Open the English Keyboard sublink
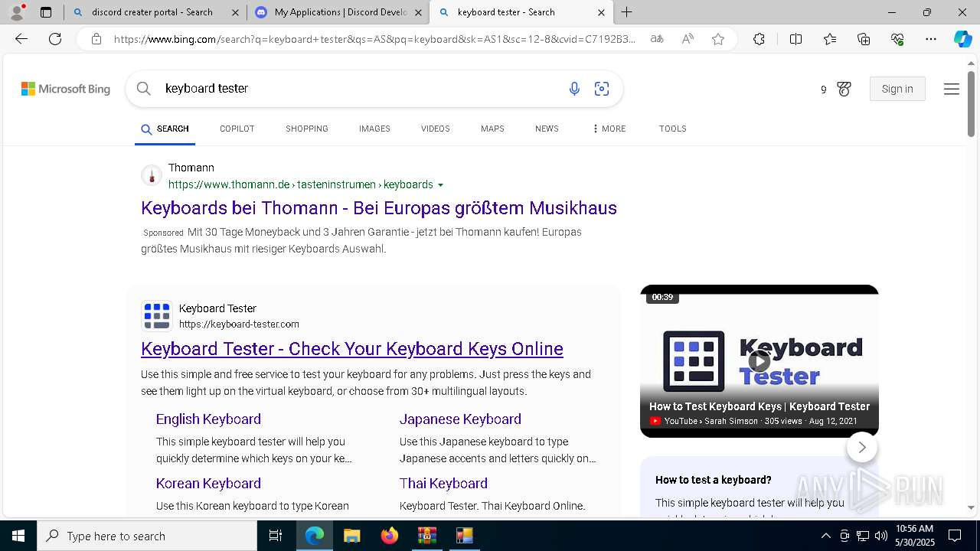980x551 pixels. [x=208, y=419]
